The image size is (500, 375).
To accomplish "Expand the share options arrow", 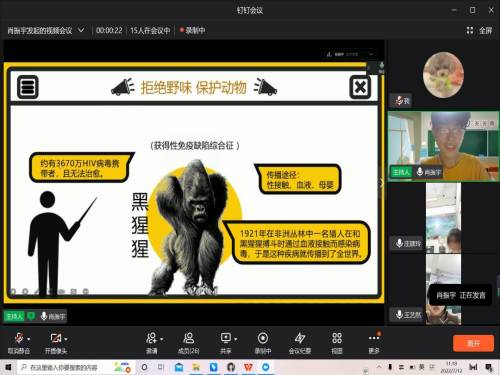I will (x=236, y=339).
